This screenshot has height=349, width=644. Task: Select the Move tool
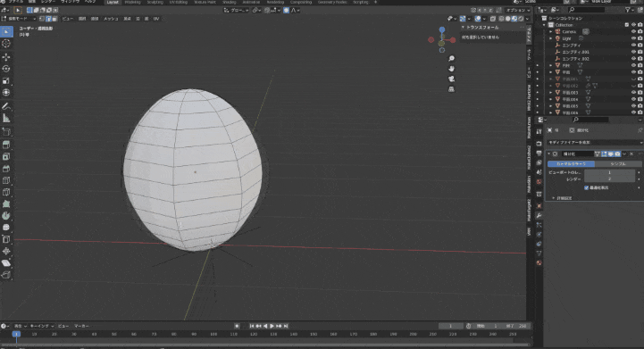[x=6, y=57]
